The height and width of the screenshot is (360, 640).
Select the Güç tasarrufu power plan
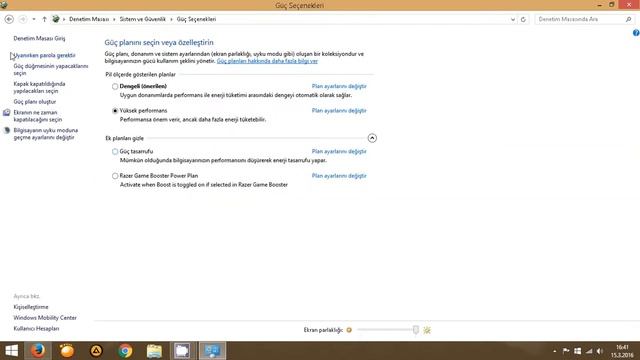tap(115, 151)
